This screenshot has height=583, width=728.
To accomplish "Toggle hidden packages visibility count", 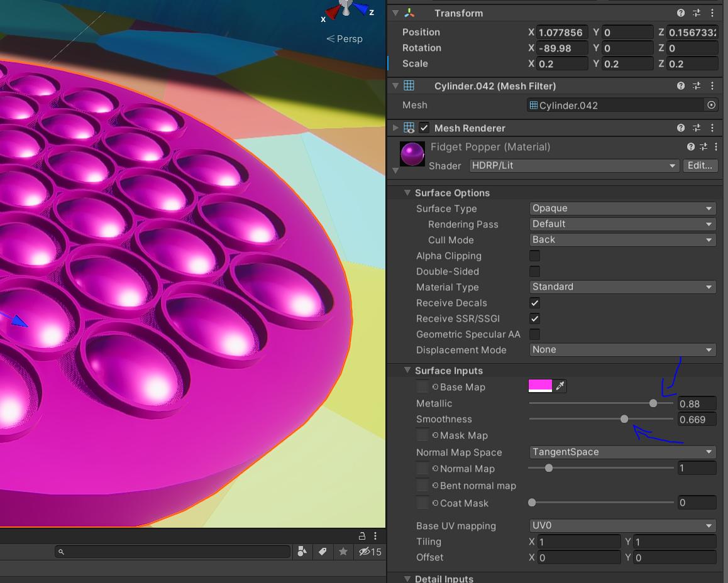I will [x=370, y=552].
